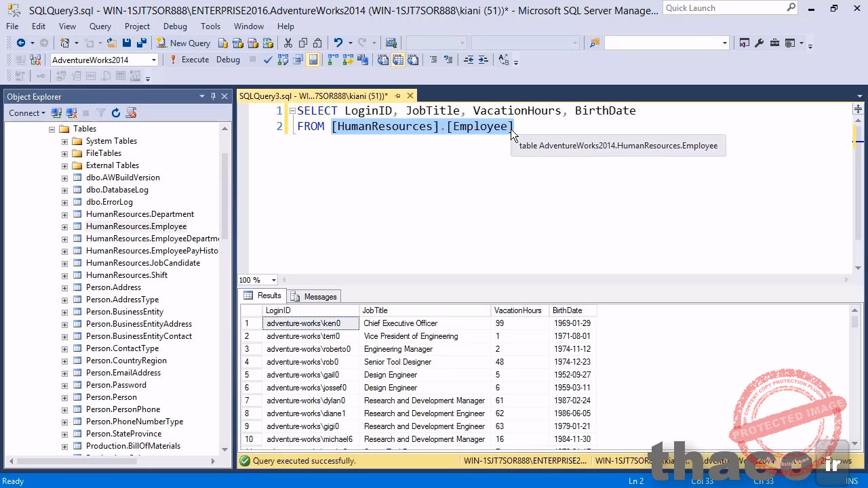Open the 100 % zoom dropdown
Viewport: 868px width, 488px height.
(274, 280)
